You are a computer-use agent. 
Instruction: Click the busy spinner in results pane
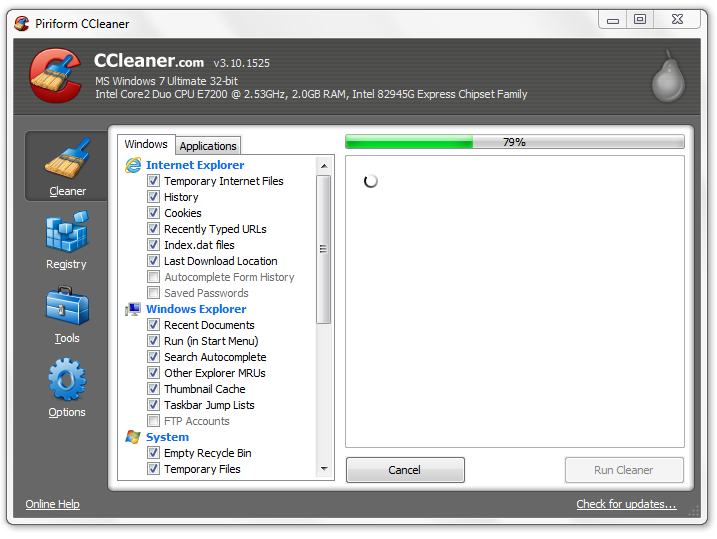pos(370,181)
